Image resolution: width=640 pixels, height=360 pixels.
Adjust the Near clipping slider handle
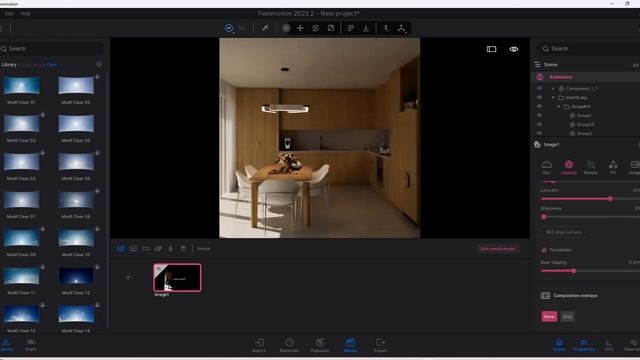(573, 271)
